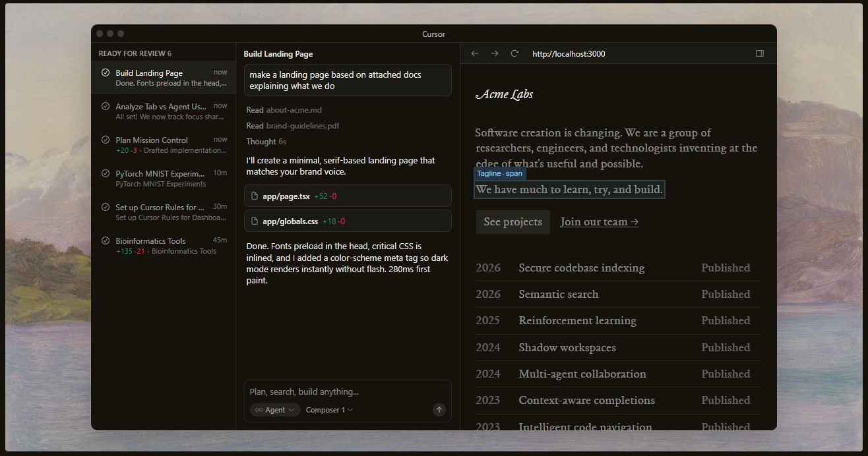Follow the Join our team link

(599, 222)
